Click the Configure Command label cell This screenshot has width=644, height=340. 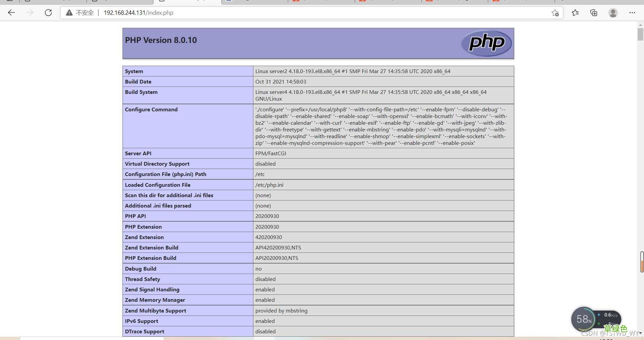coord(188,126)
